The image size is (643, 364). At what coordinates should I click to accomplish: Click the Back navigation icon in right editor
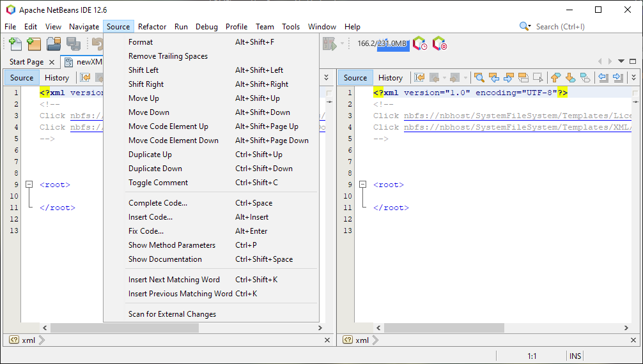point(434,77)
